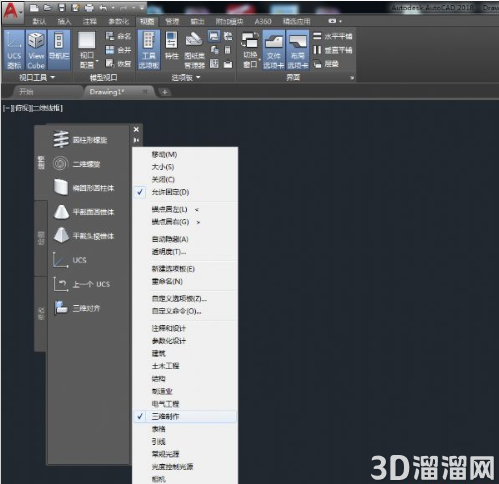Choose 移动(M) from context menu
Image resolution: width=499 pixels, height=484 pixels.
[185, 154]
